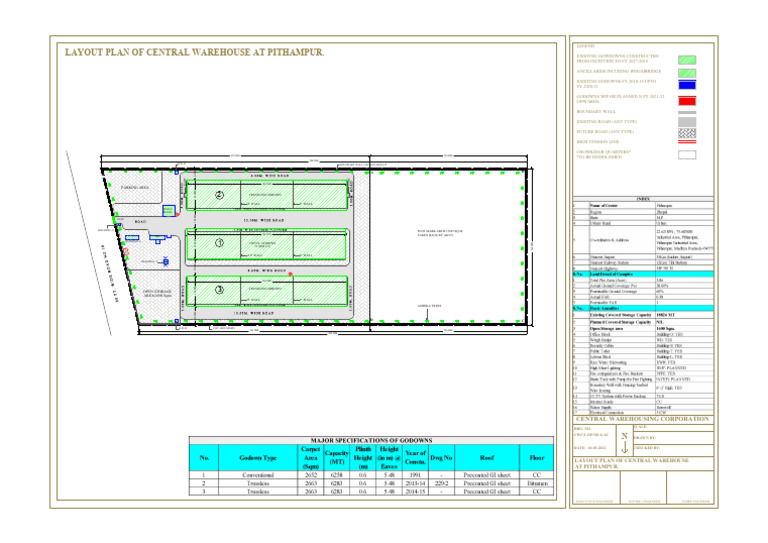Click the blue weigh bridge box near parking

pyautogui.click(x=168, y=211)
